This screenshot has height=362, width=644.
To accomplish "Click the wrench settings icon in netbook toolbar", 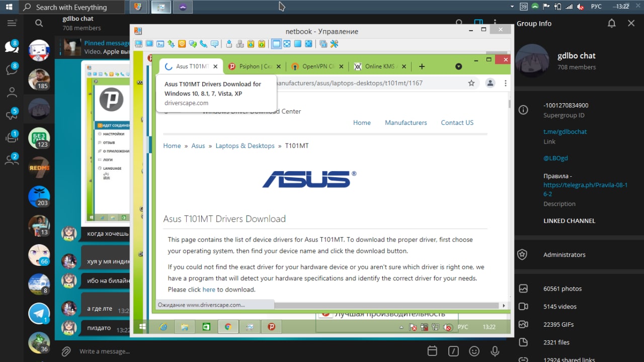I will pos(334,44).
